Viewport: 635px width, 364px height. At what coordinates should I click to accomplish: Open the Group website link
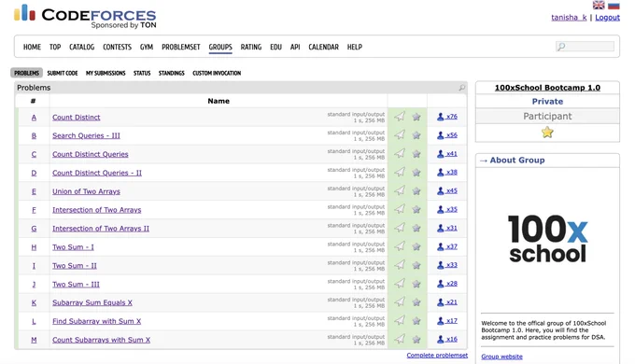[501, 357]
